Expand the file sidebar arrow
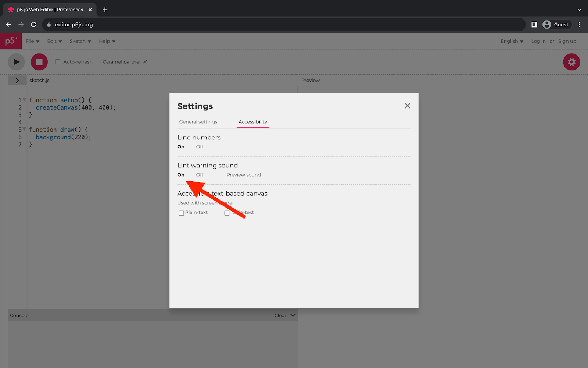The width and height of the screenshot is (588, 368). pyautogui.click(x=17, y=80)
